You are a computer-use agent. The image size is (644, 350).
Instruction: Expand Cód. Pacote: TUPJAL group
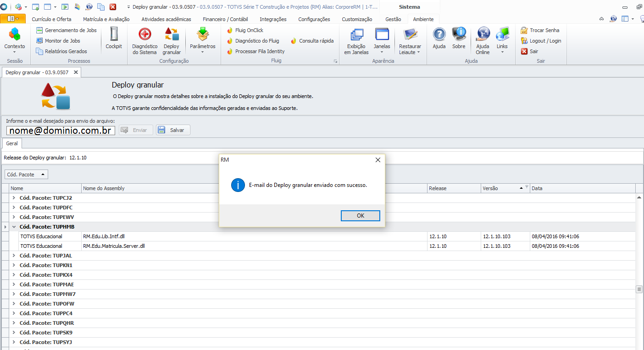[x=14, y=256]
